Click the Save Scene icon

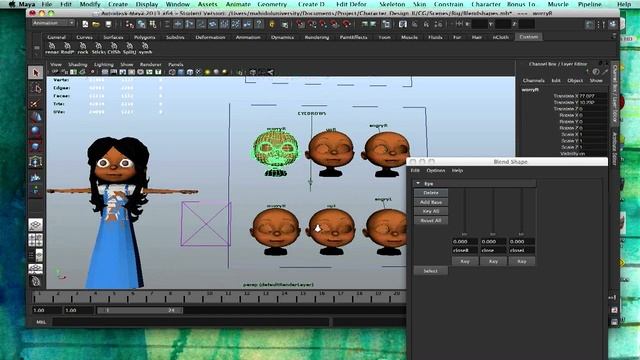coord(108,24)
